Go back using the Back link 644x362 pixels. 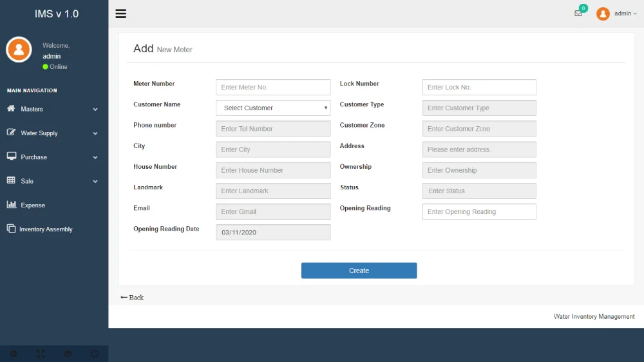point(132,298)
